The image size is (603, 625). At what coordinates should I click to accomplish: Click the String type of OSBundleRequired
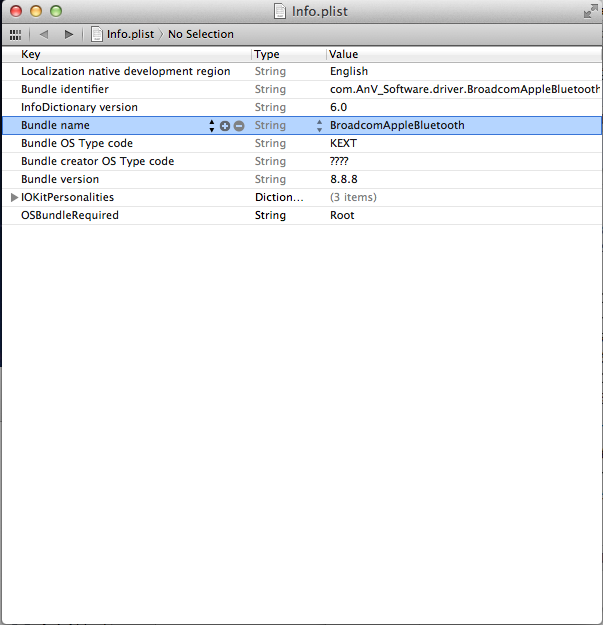click(270, 215)
